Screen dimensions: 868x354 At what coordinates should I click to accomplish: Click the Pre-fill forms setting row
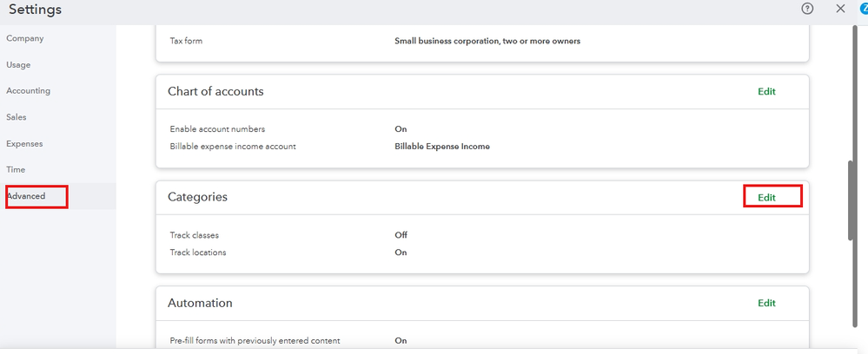(x=255, y=341)
